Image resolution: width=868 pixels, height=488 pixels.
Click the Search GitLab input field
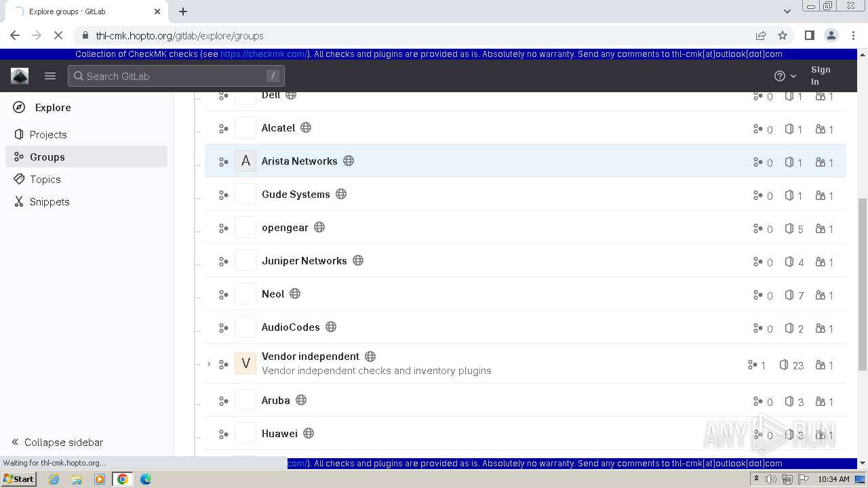click(x=176, y=76)
